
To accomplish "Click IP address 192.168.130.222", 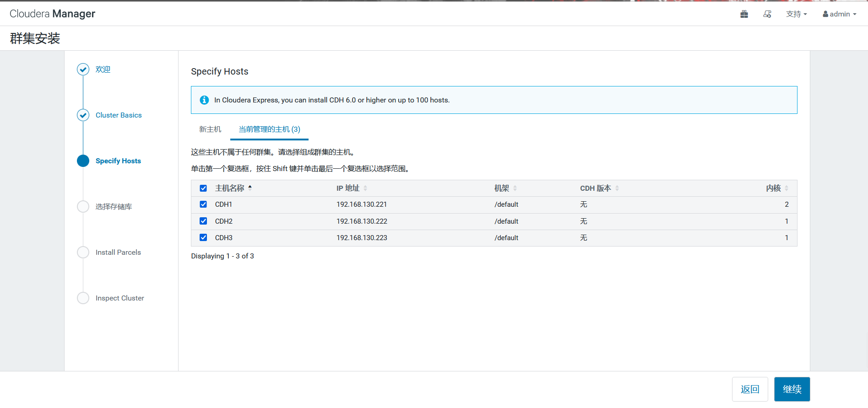I will 362,221.
